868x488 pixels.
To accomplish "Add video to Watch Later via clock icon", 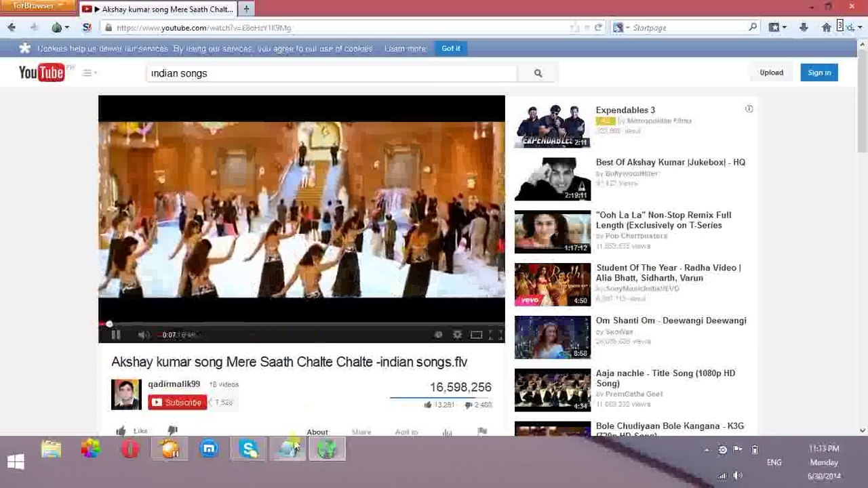I will tap(438, 334).
